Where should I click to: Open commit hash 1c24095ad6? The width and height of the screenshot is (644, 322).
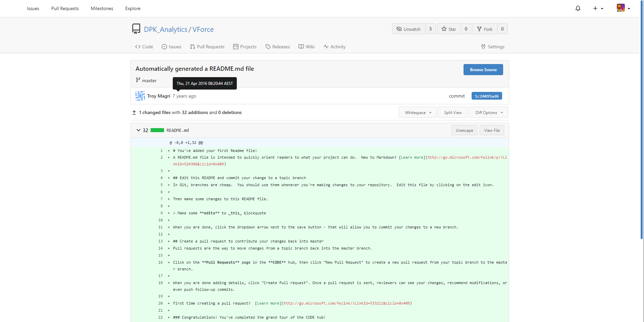pyautogui.click(x=487, y=96)
